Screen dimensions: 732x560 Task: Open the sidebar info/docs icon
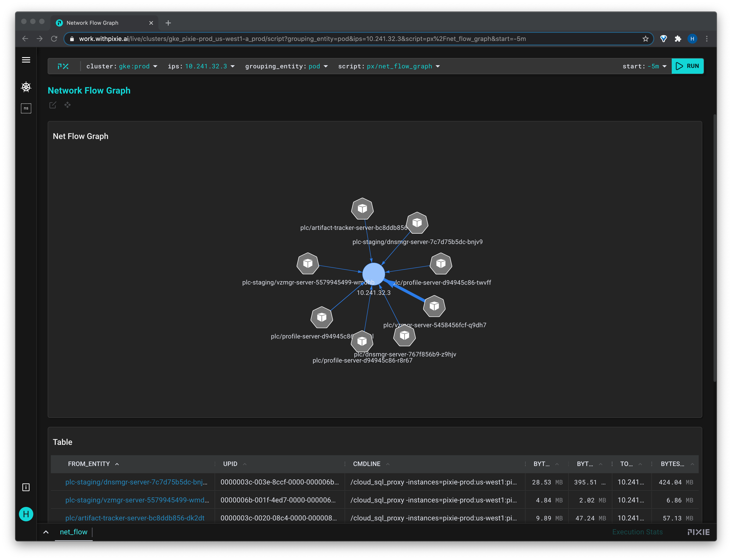point(26,488)
